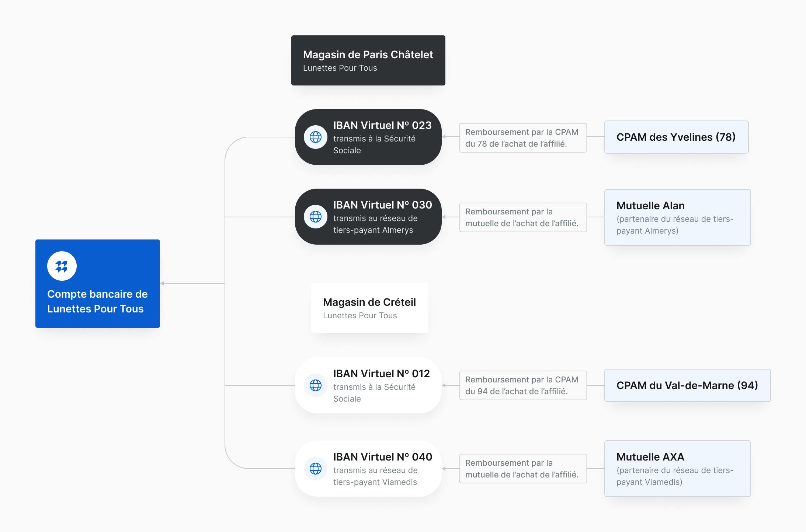
Task: Click the IBAN Virtuel N° 040 title
Action: coord(383,457)
